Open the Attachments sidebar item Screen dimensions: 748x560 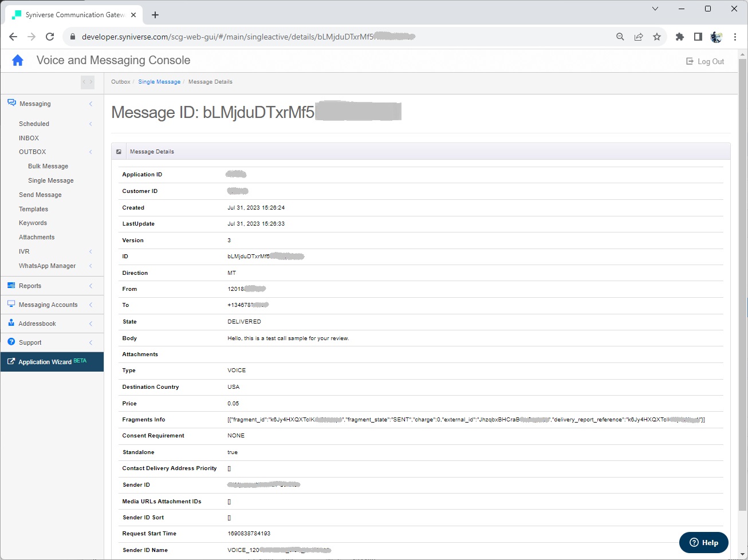[37, 237]
